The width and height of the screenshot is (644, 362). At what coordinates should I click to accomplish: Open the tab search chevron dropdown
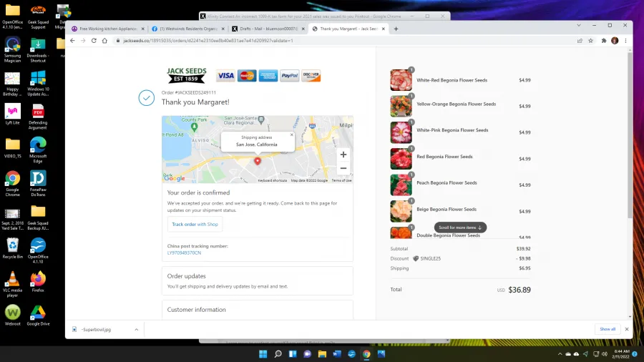(579, 26)
